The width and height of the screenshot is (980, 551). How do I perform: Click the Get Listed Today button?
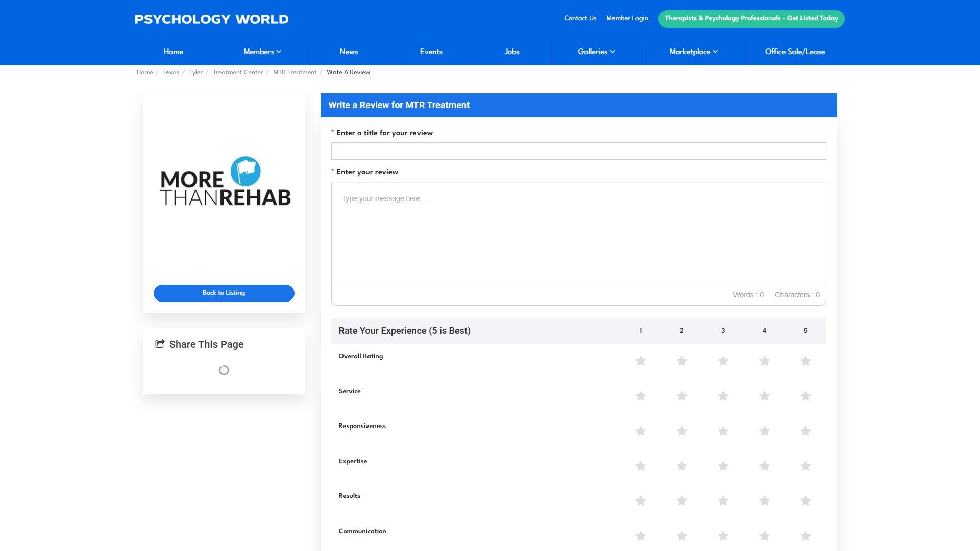751,18
